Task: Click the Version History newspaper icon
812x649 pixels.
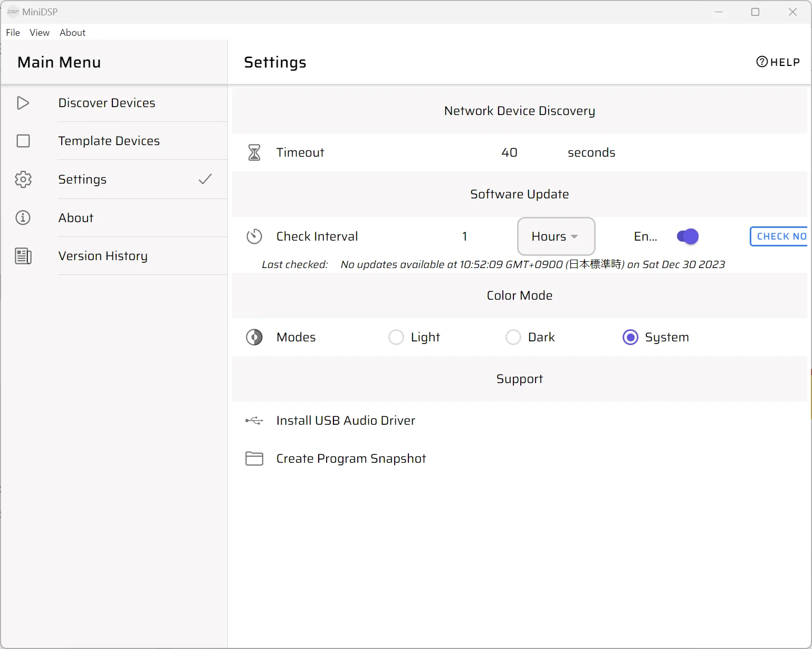Action: 23,256
